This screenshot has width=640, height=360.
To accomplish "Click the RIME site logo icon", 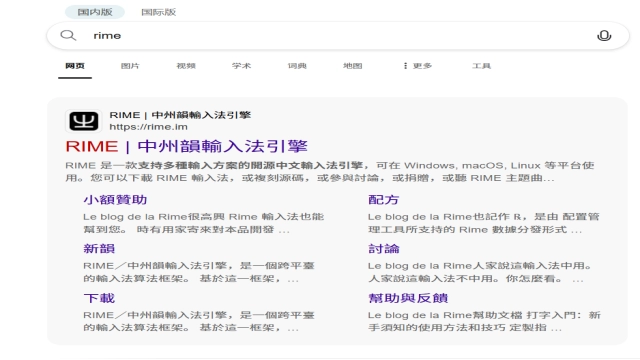I will click(83, 121).
